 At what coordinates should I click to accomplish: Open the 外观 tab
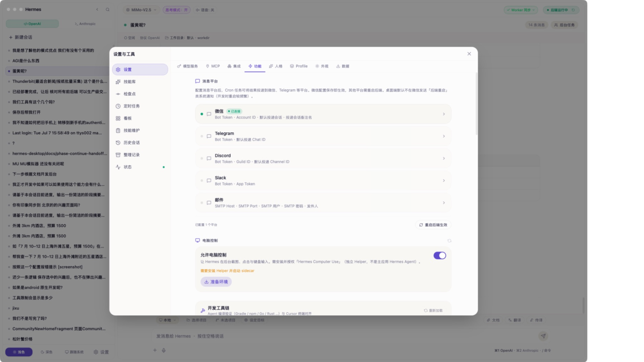[x=322, y=66]
